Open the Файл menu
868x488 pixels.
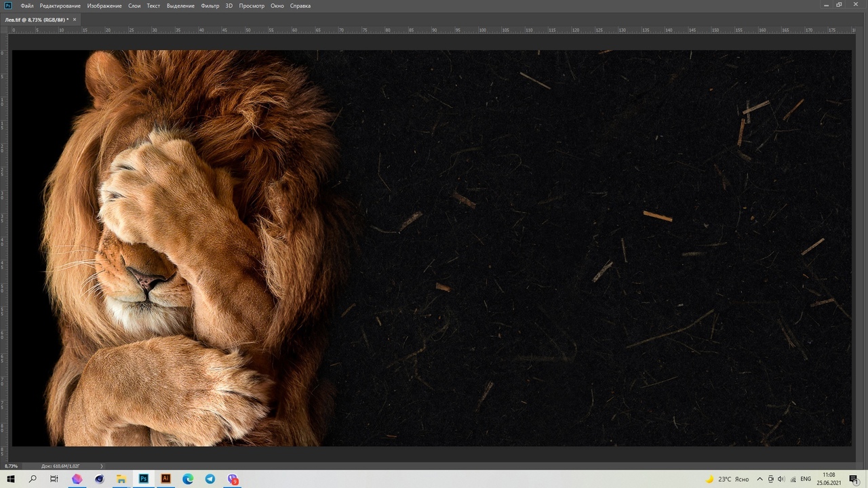(x=27, y=5)
